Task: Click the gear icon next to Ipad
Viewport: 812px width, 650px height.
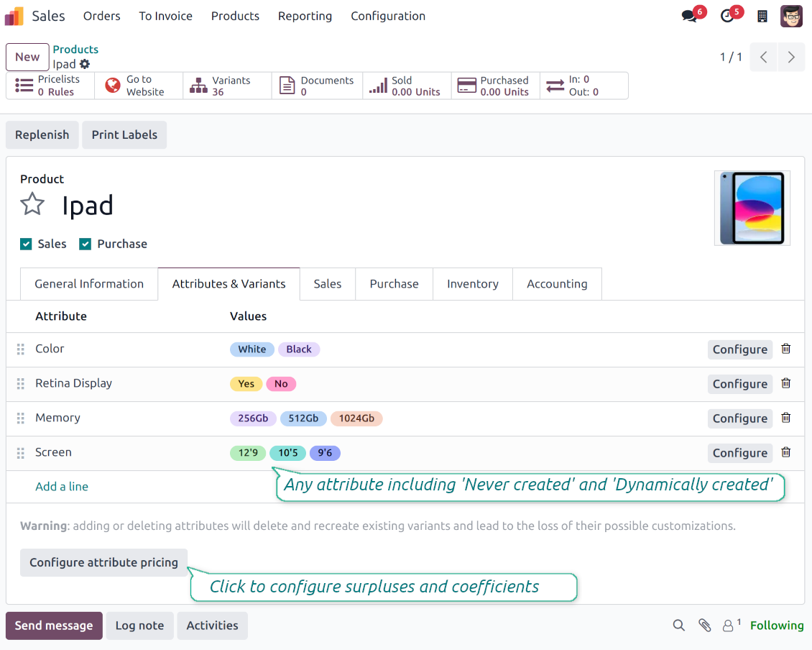Action: click(x=84, y=64)
